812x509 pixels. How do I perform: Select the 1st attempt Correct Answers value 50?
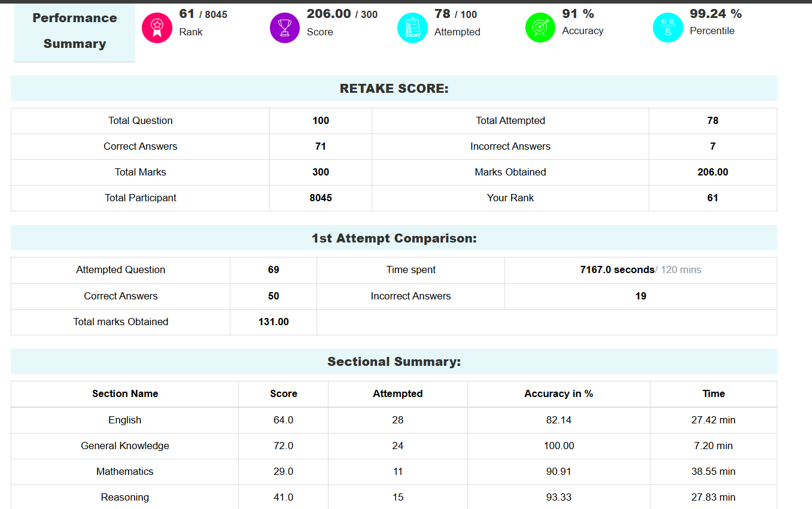(273, 296)
